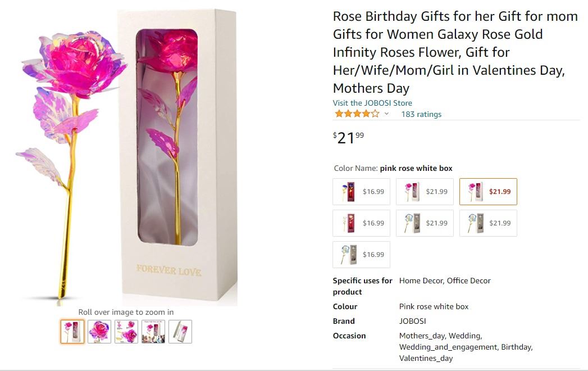Click the $21.99 product price
Screen dimensions: 588x371
click(x=349, y=137)
